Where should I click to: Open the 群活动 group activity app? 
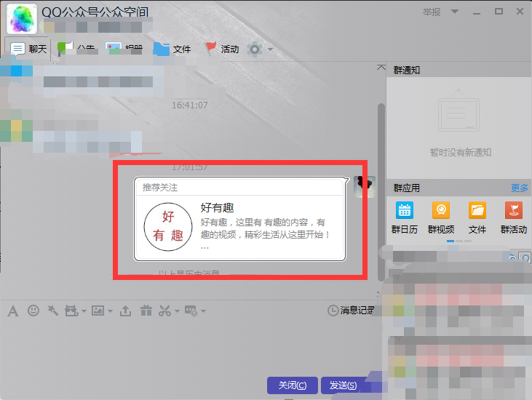click(514, 217)
